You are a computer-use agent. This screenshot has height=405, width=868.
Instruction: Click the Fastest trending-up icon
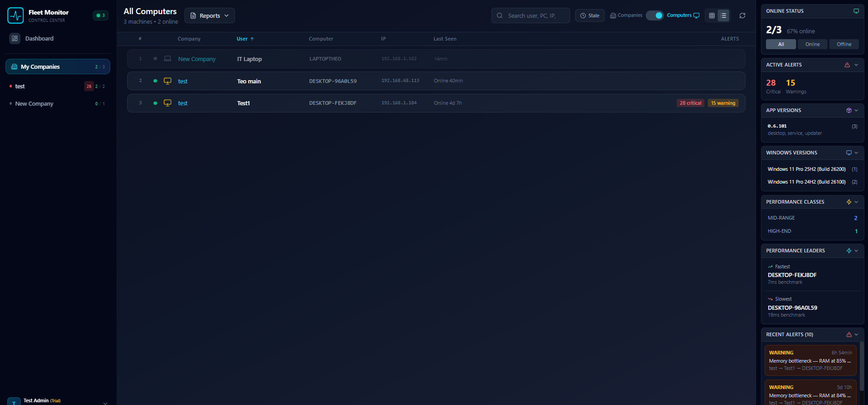pos(771,267)
